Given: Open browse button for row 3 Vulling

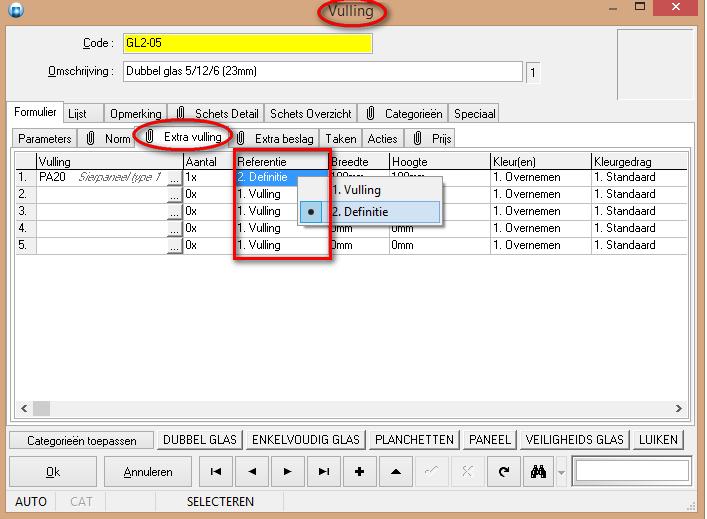Looking at the screenshot, I should pyautogui.click(x=174, y=212).
